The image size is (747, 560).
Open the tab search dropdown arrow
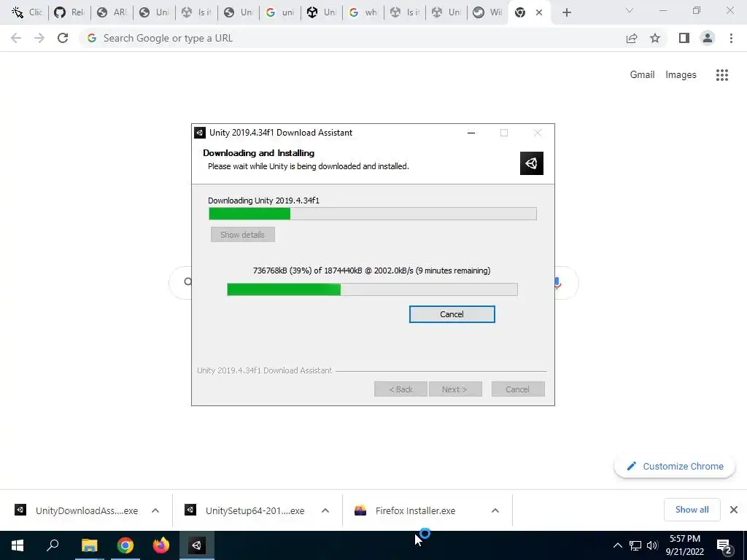(x=630, y=10)
